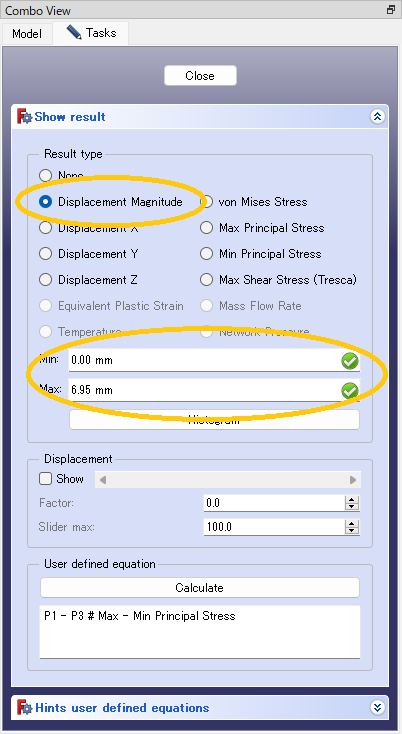Click the pencil icon on Tasks tab
Viewport: 402px width, 734px height.
tap(74, 33)
